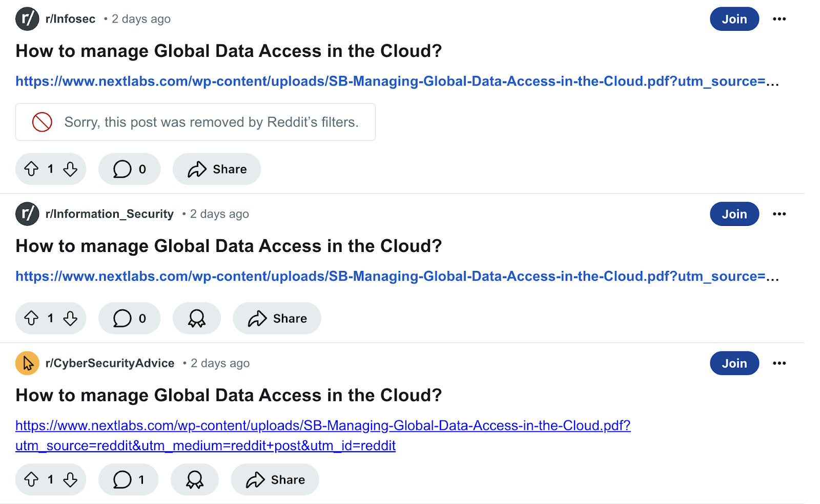820x504 pixels.
Task: Open comments on the r/Infosec post
Action: pyautogui.click(x=129, y=169)
